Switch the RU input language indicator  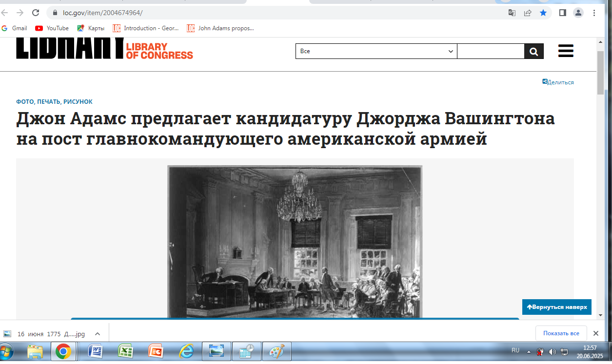pos(515,350)
